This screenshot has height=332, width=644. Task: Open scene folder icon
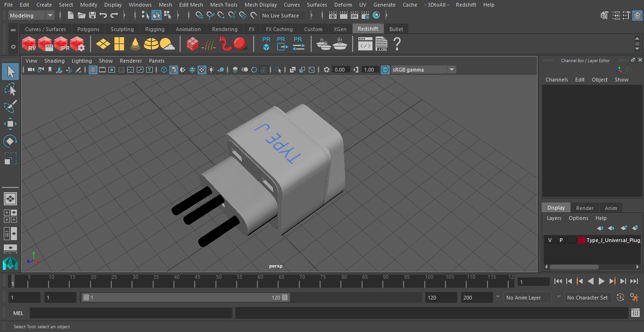pos(82,16)
